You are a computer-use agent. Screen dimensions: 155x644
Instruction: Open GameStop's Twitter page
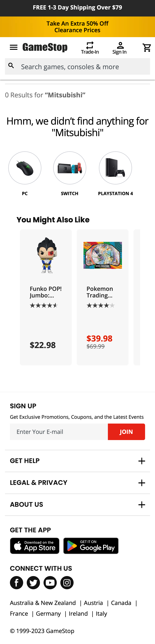tap(33, 583)
